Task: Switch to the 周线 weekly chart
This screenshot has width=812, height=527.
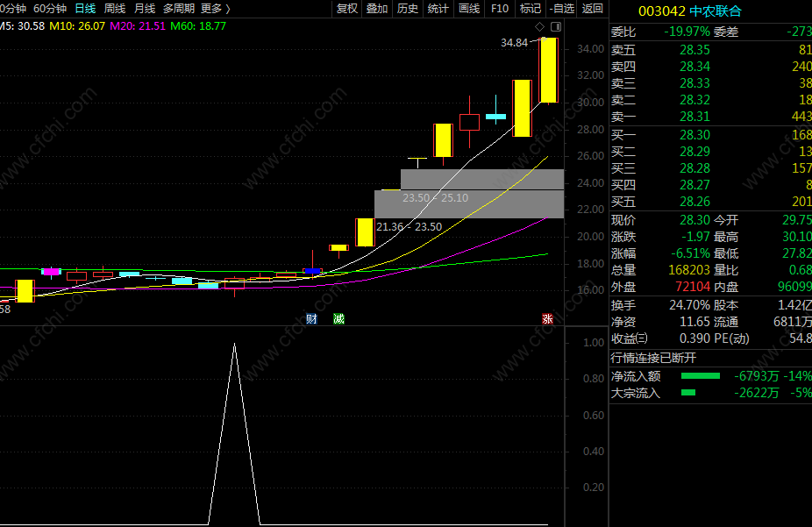Action: [115, 8]
